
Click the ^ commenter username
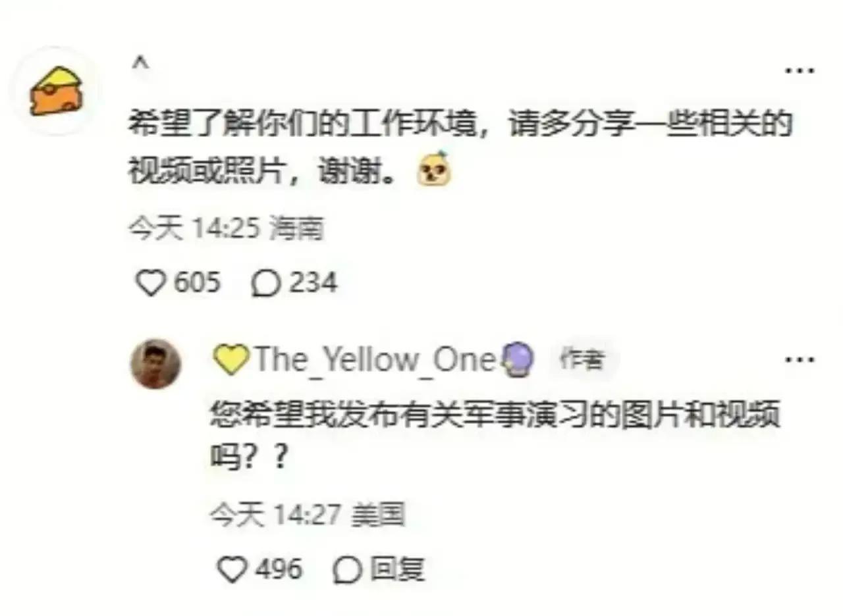[141, 64]
